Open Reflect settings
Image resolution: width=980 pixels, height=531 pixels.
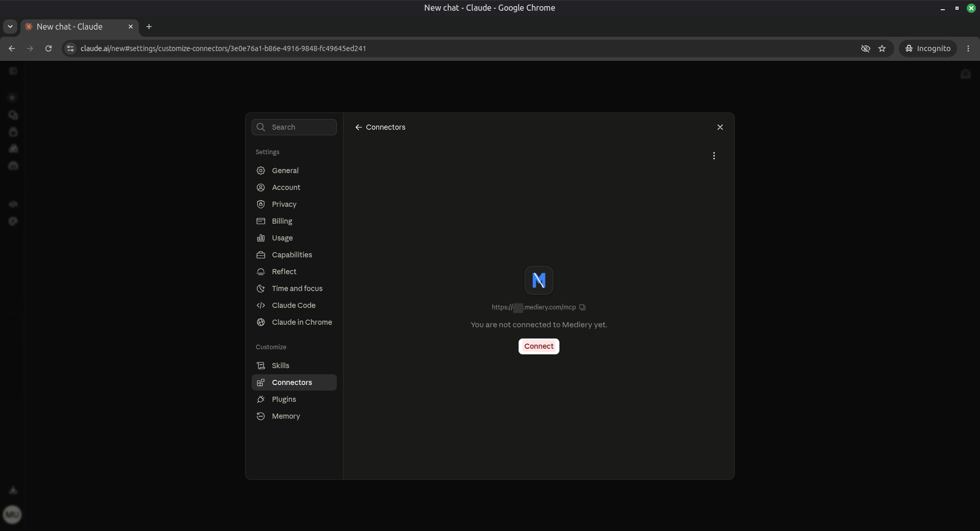click(294, 272)
